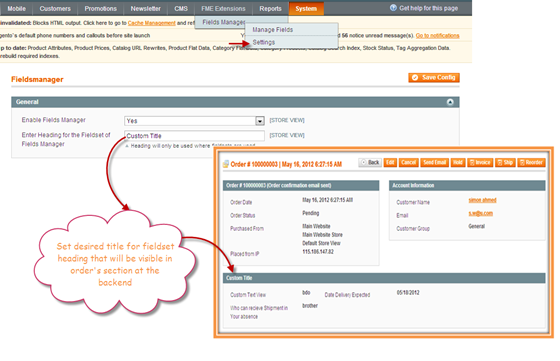Open the Enable Fields Manager dropdown

click(194, 121)
